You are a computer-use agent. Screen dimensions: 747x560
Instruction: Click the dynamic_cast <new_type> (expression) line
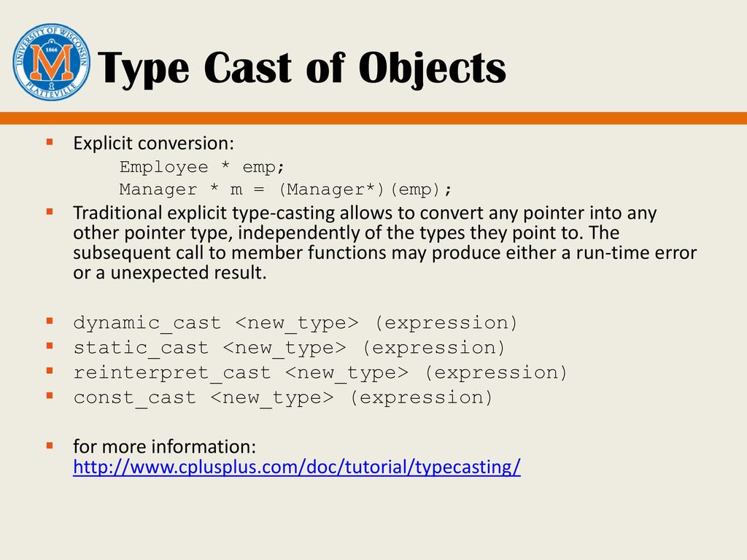pos(295,323)
